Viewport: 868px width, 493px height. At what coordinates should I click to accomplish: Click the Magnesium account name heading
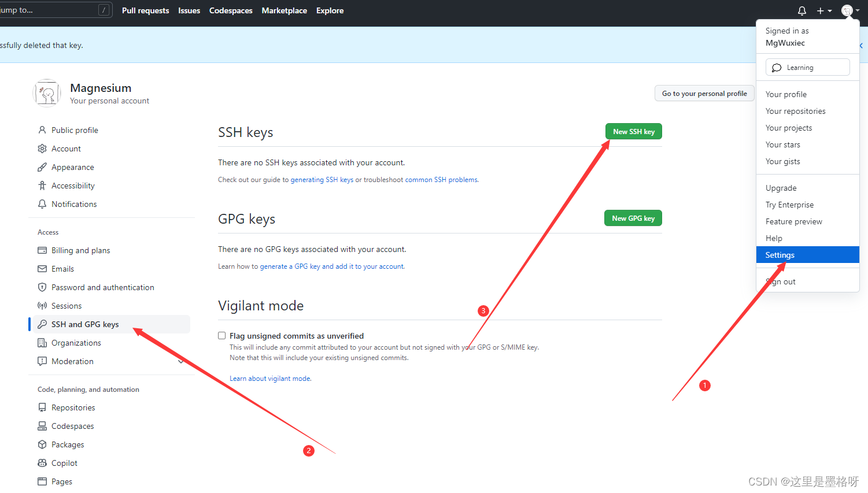pyautogui.click(x=101, y=88)
